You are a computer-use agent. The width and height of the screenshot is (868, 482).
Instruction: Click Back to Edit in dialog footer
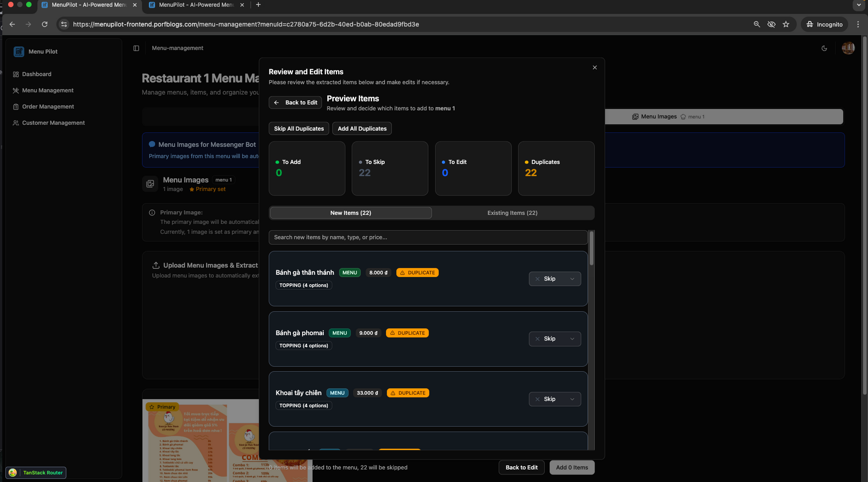click(522, 468)
